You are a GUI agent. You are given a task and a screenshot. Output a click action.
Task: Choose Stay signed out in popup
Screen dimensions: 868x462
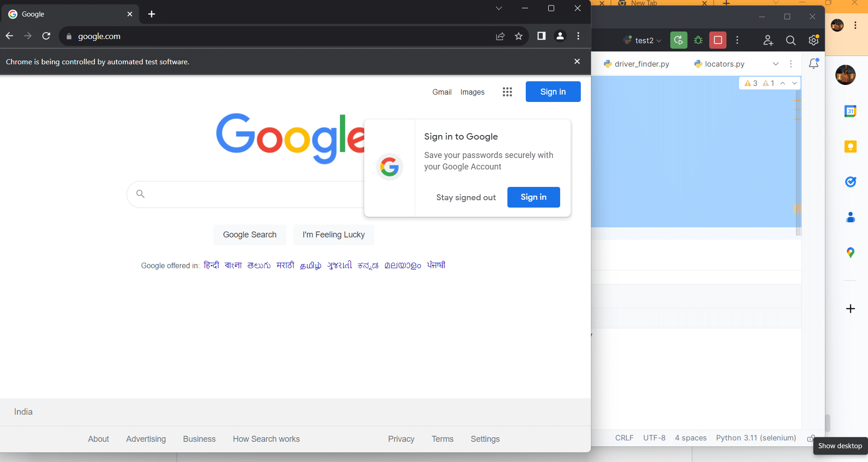click(466, 197)
